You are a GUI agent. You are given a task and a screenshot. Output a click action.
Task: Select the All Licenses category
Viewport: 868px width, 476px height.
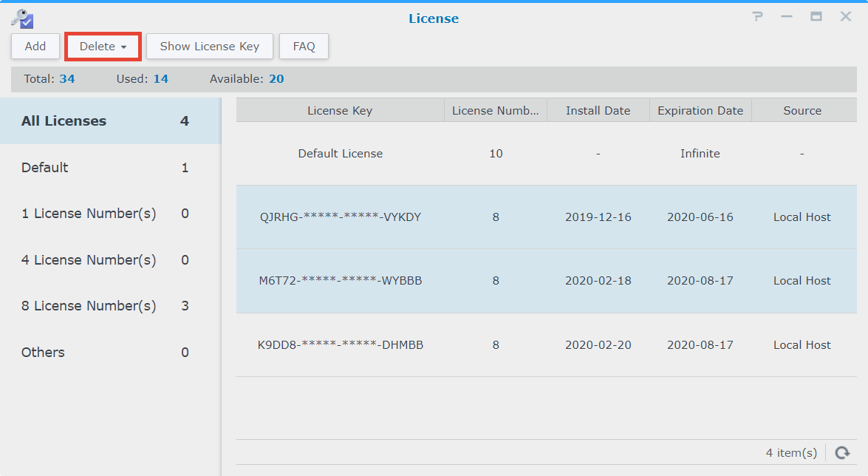coord(110,121)
